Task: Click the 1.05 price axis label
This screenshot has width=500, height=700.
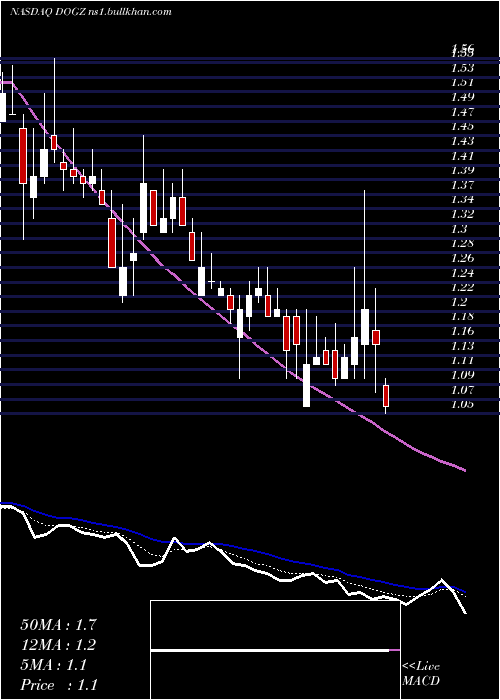Action: [x=462, y=404]
